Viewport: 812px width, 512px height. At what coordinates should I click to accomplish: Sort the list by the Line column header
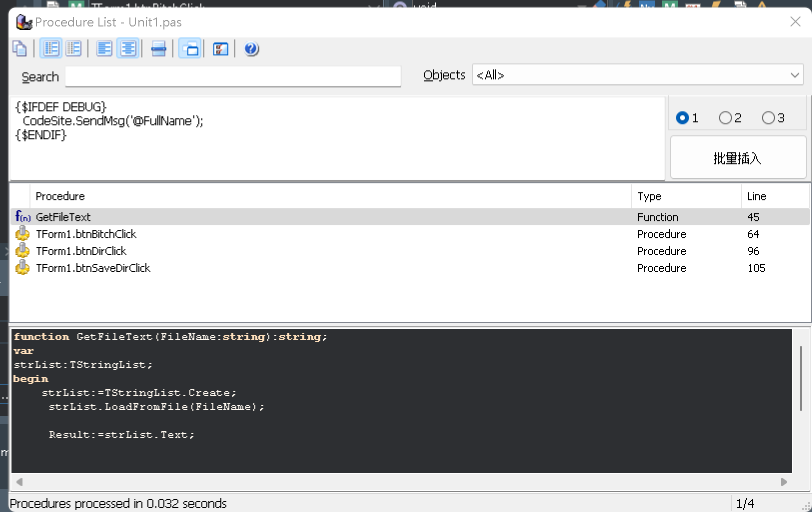click(775, 196)
